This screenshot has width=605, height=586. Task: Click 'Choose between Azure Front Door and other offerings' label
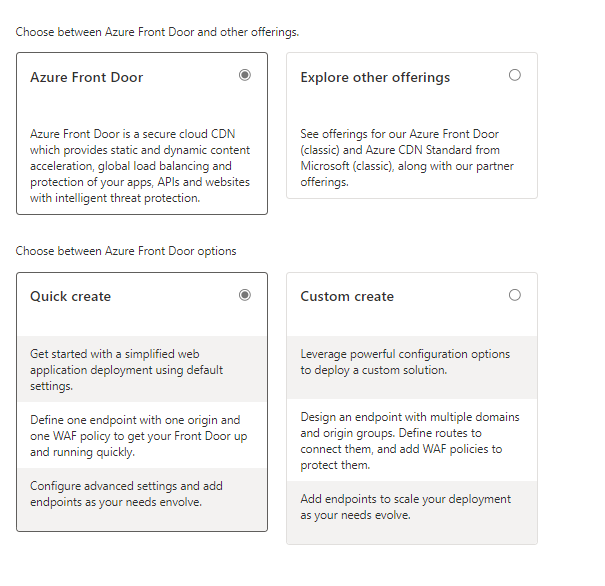pos(157,32)
